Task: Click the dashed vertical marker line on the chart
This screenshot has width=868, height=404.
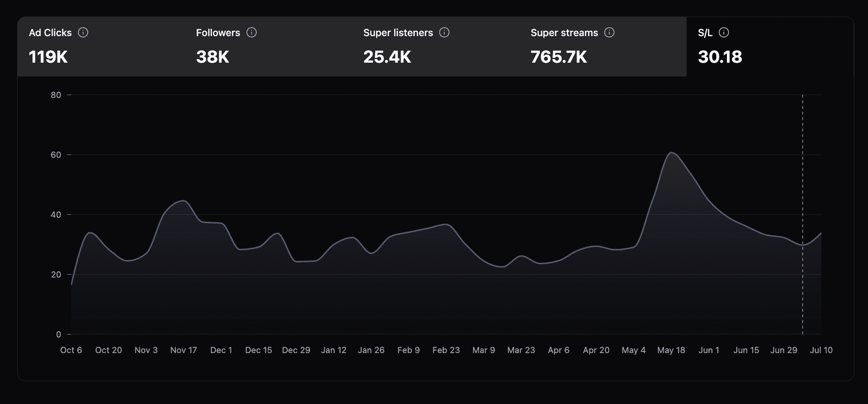Action: click(x=803, y=214)
